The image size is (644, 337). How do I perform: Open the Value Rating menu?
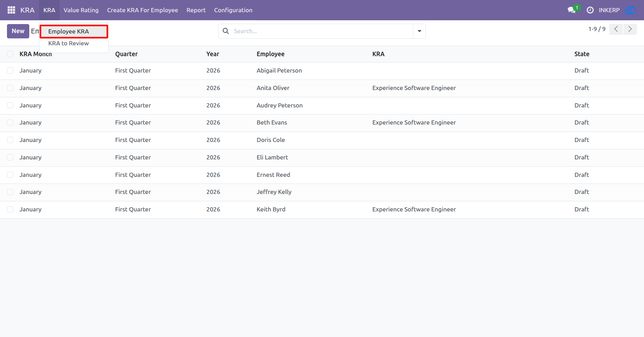coord(81,10)
